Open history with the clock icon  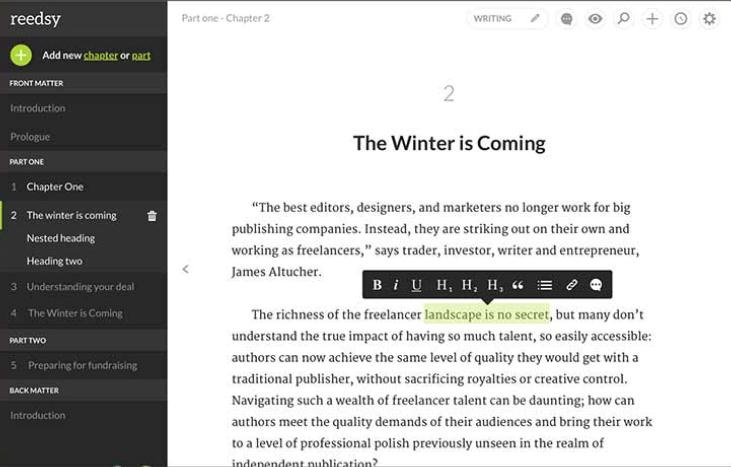coord(681,19)
